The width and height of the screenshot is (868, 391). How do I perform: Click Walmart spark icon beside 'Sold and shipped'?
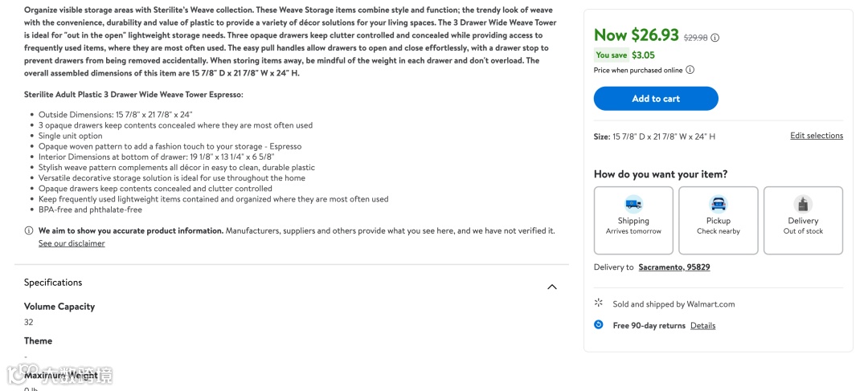pyautogui.click(x=599, y=303)
